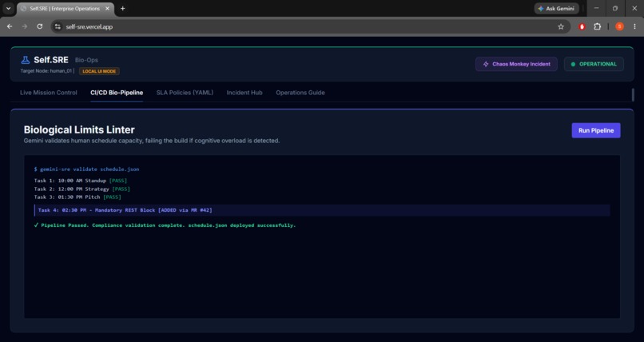Click the 'gemini-sre validate schedule.json' command line

point(86,169)
